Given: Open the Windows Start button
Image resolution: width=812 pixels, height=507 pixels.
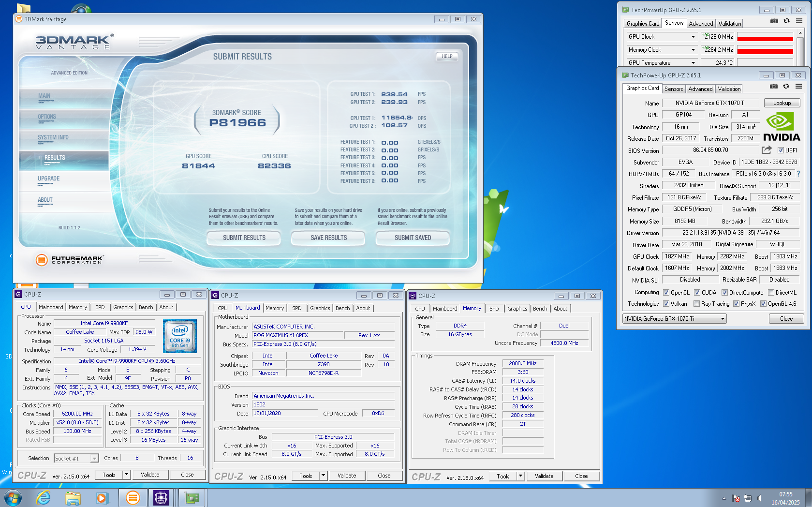Looking at the screenshot, I should [x=13, y=497].
